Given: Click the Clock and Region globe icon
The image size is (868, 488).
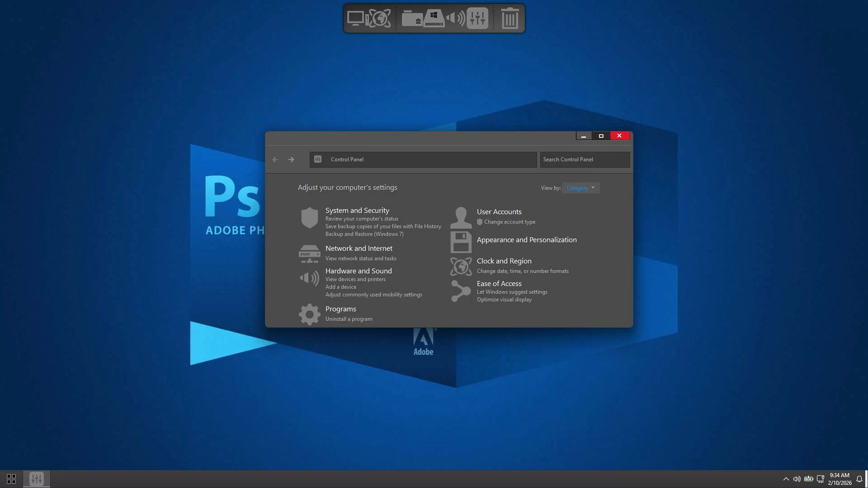Looking at the screenshot, I should [x=461, y=266].
